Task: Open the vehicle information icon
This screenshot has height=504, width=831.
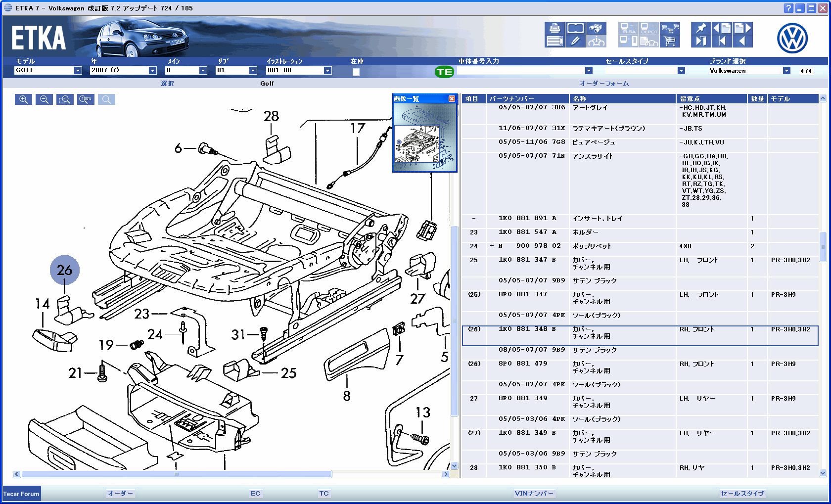Action: click(x=596, y=41)
